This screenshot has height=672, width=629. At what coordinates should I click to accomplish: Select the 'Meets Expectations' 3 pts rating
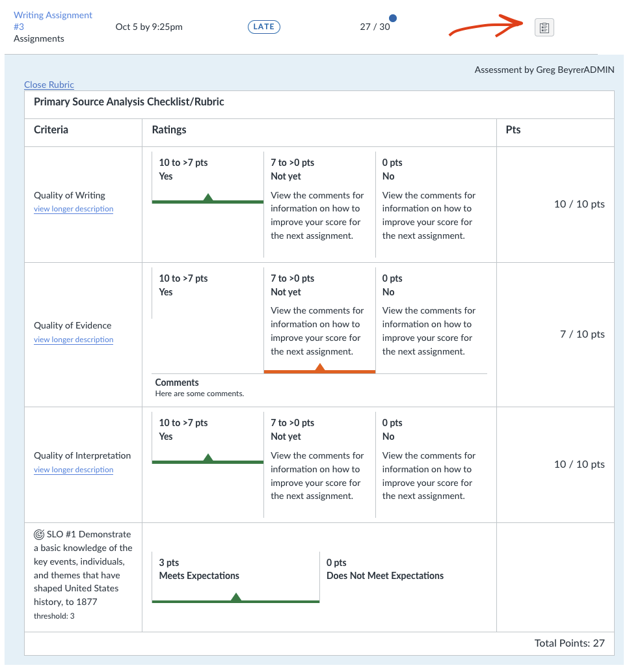pos(235,576)
